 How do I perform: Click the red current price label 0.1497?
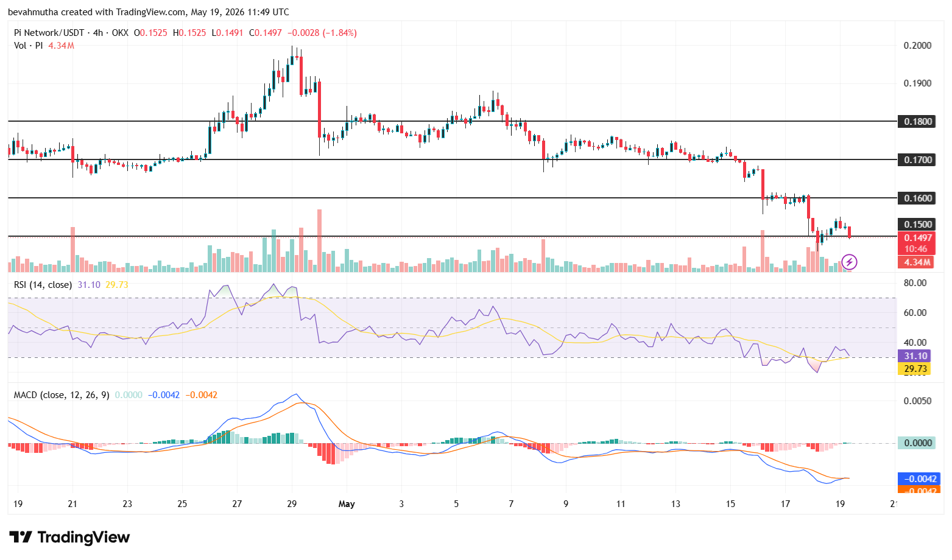point(917,238)
